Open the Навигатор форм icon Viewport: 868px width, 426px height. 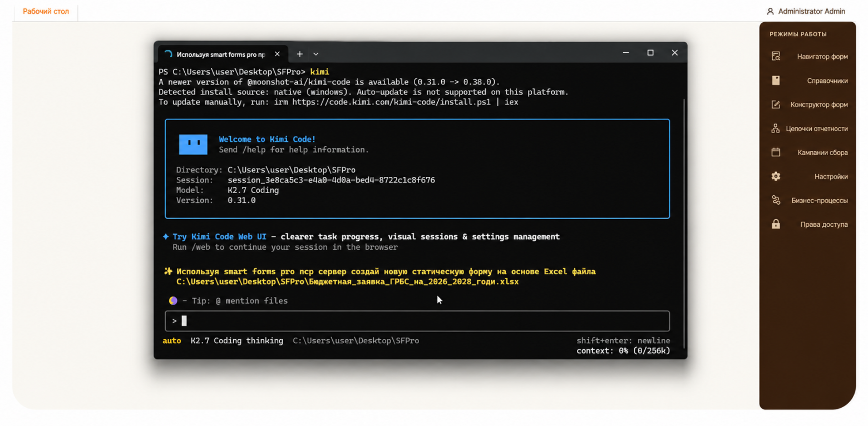[x=776, y=56]
